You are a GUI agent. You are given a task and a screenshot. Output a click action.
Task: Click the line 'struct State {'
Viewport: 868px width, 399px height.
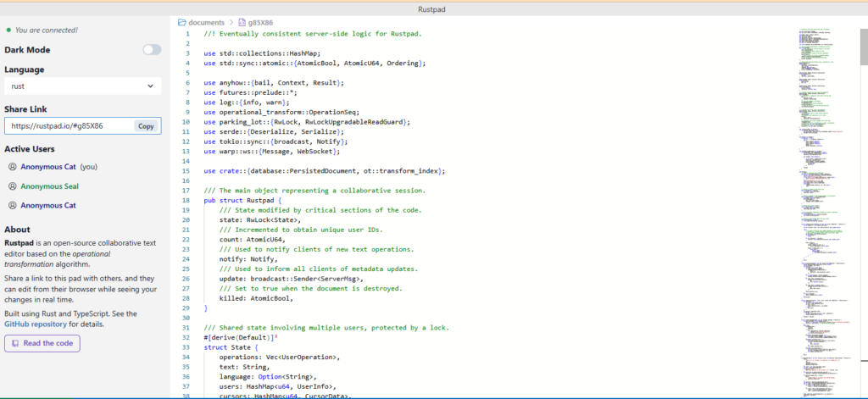231,347
